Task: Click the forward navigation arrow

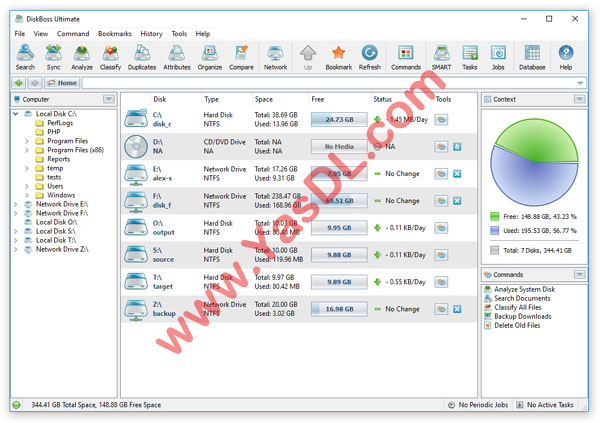Action: click(x=34, y=83)
